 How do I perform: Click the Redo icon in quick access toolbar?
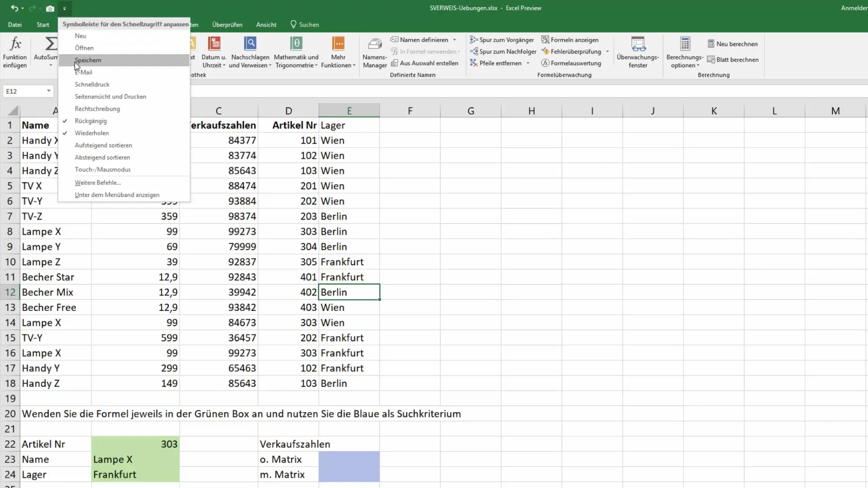pos(32,8)
